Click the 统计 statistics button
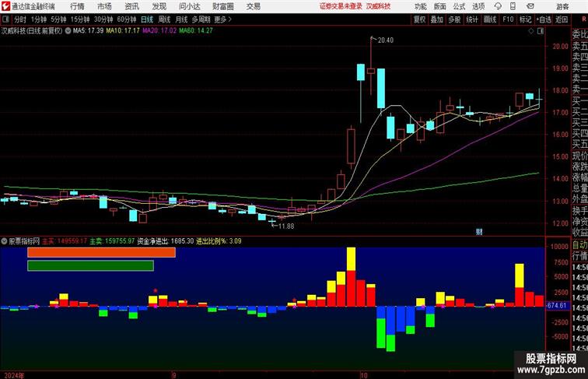This screenshot has width=588, height=379. tap(472, 19)
